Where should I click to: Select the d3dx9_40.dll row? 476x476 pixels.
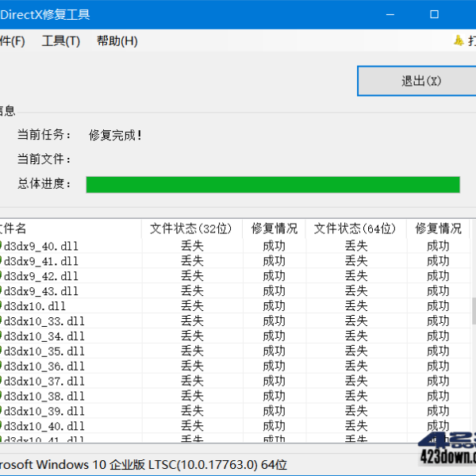(x=235, y=246)
